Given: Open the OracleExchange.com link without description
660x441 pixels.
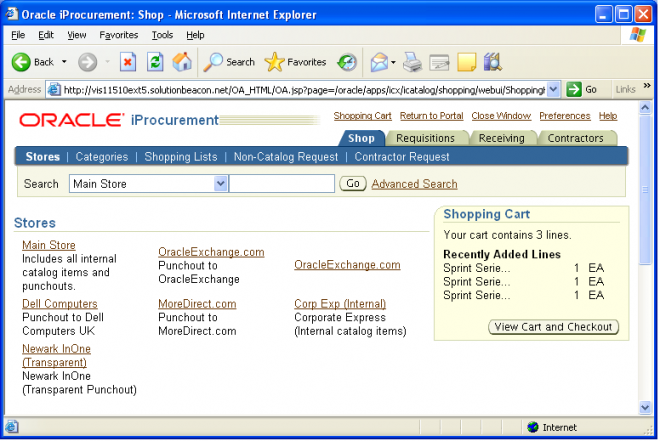Looking at the screenshot, I should point(347,265).
